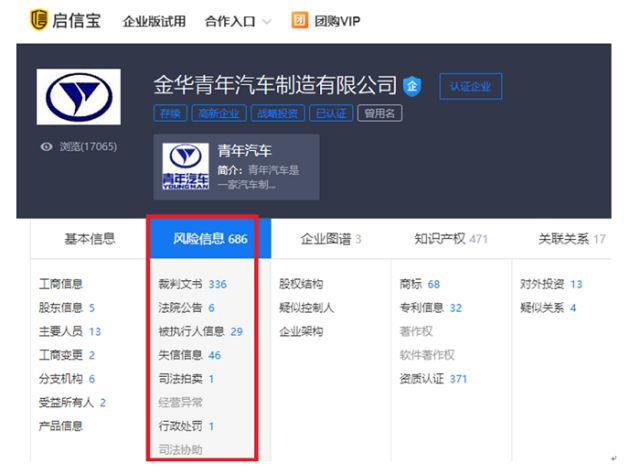Image resolution: width=640 pixels, height=475 pixels.
Task: Open 专利信息 32 link
Action: [x=431, y=307]
